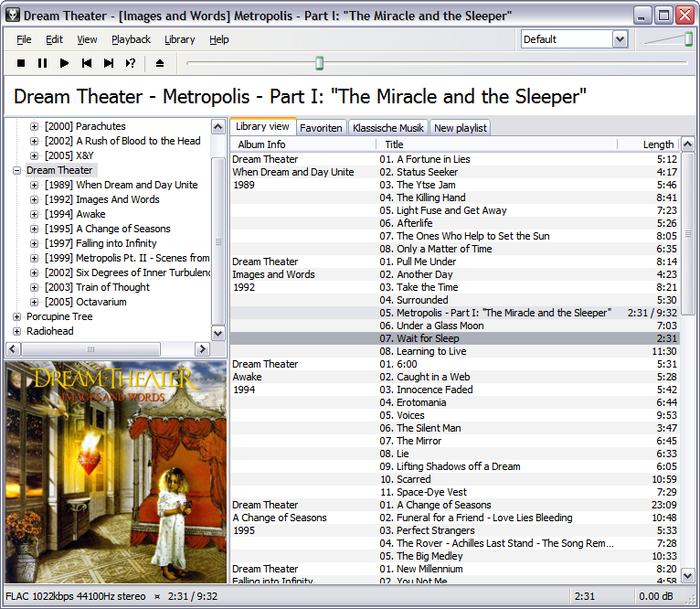This screenshot has height=609, width=700.
Task: Open the Playback menu
Action: pos(131,39)
